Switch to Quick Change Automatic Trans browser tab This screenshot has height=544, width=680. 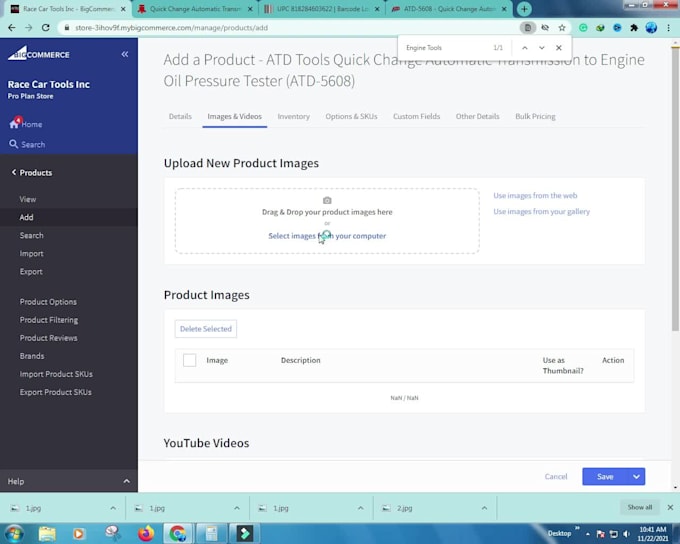[x=194, y=9]
